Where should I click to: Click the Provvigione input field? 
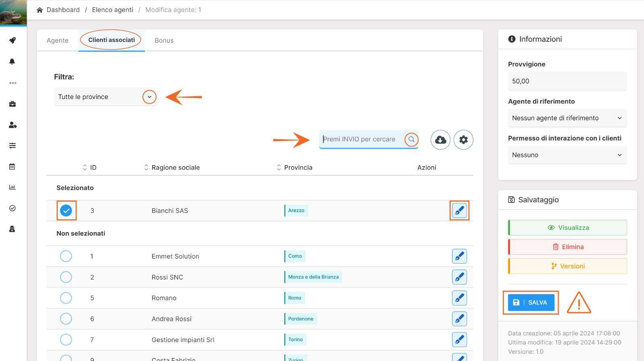coord(567,81)
